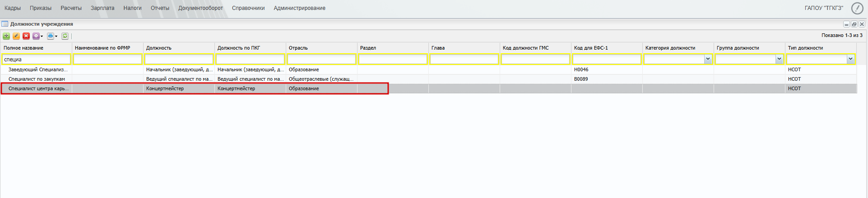This screenshot has height=198, width=868.
Task: Click the Должность filter input field
Action: tap(179, 59)
